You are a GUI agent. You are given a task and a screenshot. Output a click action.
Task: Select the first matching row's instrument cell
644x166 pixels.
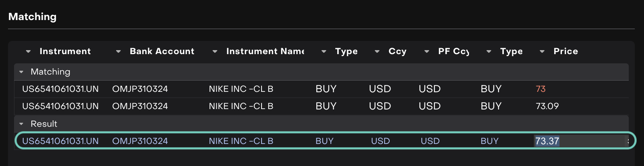pos(60,89)
